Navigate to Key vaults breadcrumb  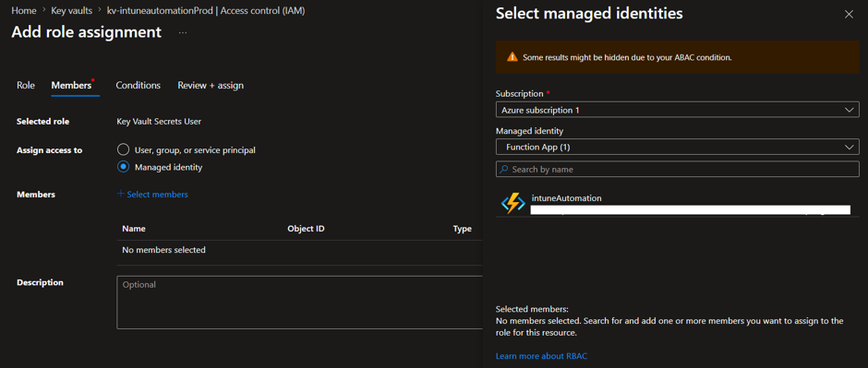tap(71, 10)
